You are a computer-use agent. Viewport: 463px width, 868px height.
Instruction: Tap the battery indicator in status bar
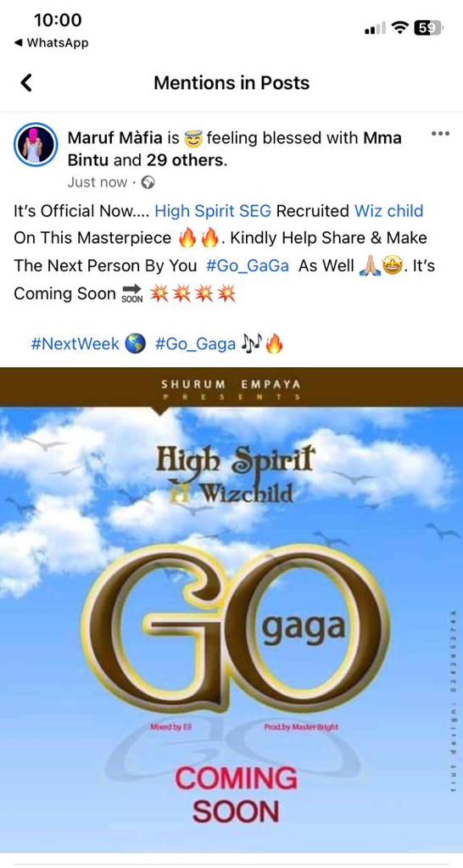[429, 27]
